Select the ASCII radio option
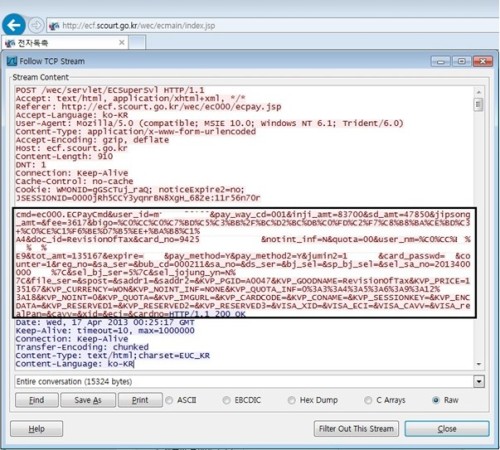 [x=169, y=400]
